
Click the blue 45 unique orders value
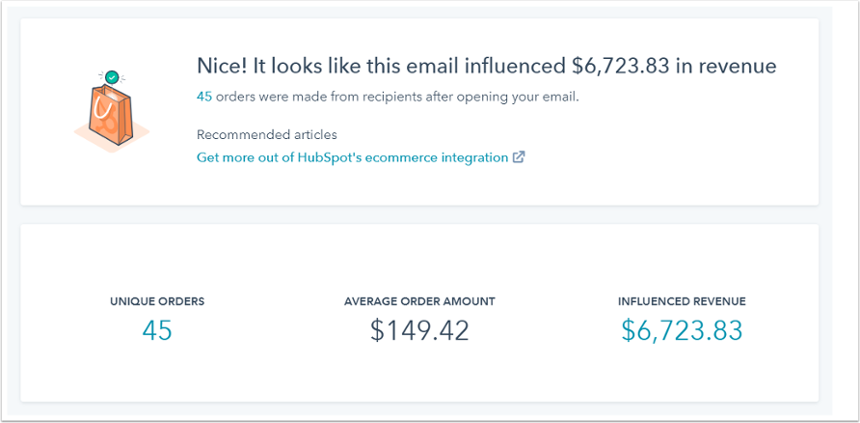157,330
